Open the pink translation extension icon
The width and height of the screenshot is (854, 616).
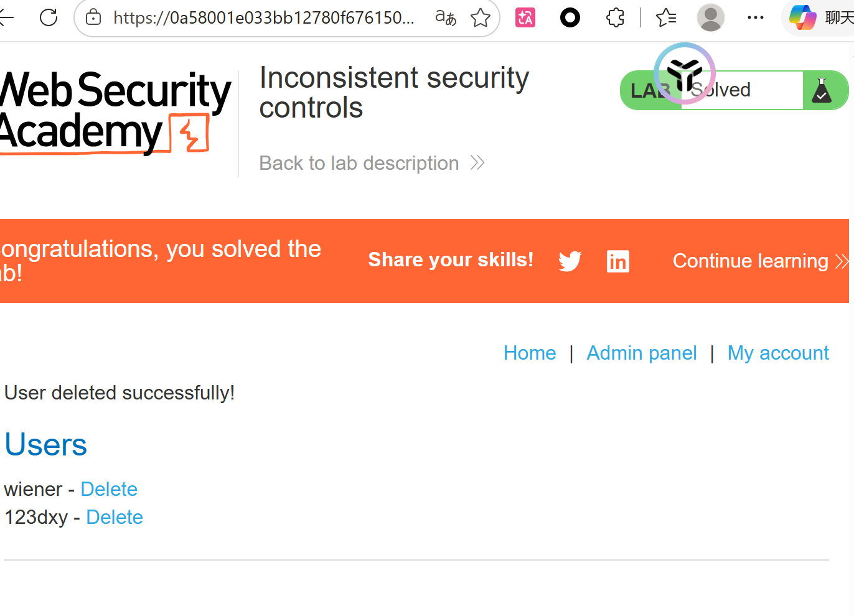click(525, 17)
